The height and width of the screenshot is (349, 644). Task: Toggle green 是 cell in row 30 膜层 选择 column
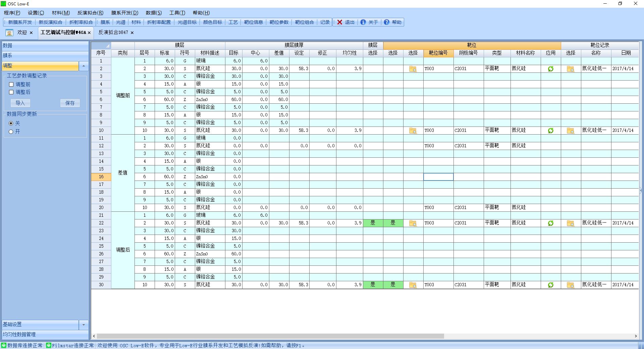coord(373,285)
